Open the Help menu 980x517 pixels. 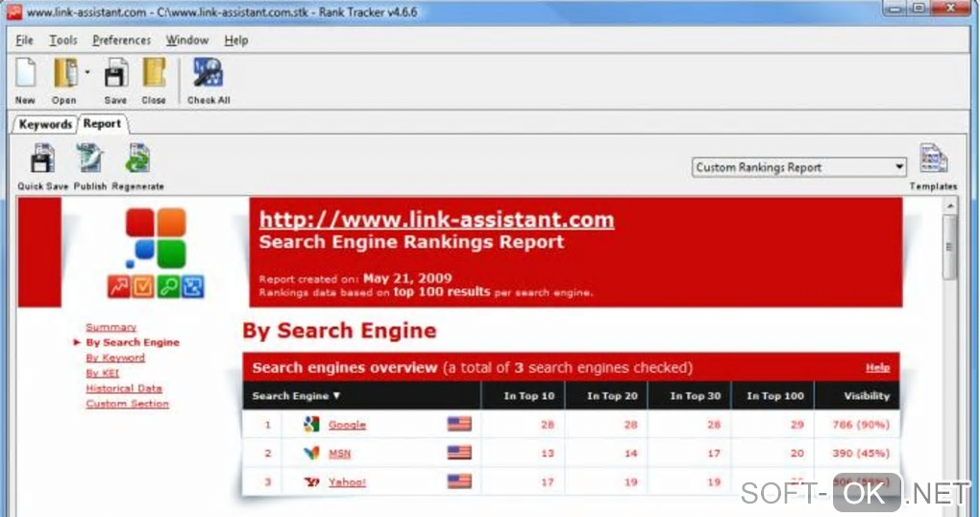point(236,40)
